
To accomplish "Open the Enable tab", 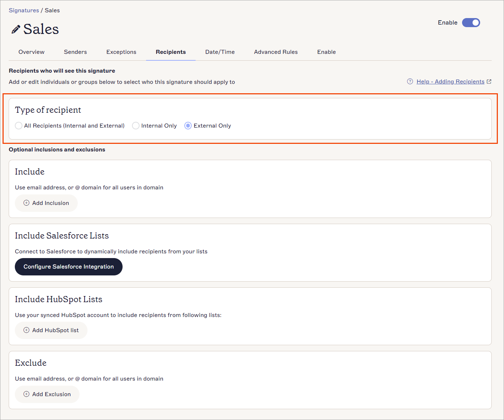I will [x=326, y=52].
